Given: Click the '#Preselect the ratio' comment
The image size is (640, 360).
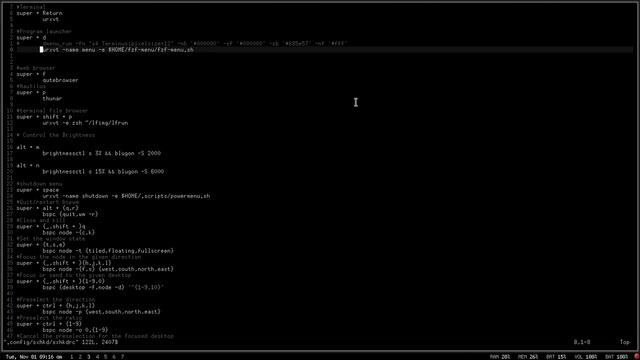Looking at the screenshot, I should click(49, 318).
